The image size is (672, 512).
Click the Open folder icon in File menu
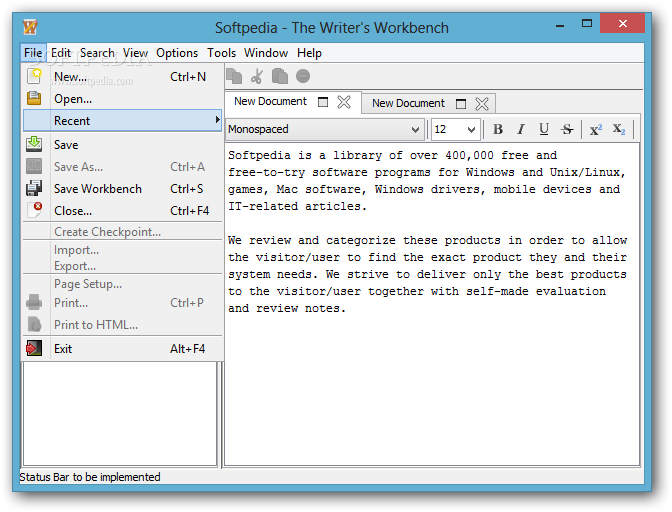click(34, 99)
